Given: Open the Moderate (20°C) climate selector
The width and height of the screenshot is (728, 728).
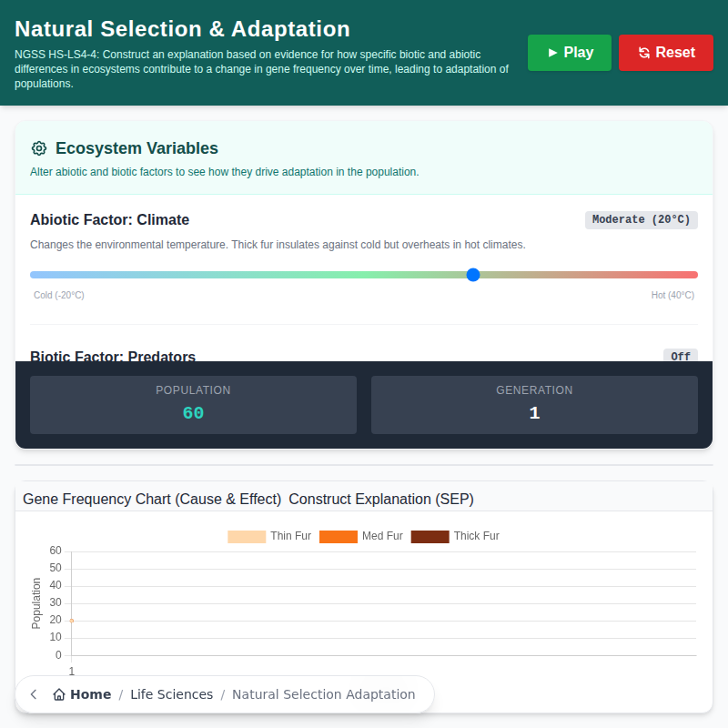Looking at the screenshot, I should point(641,219).
